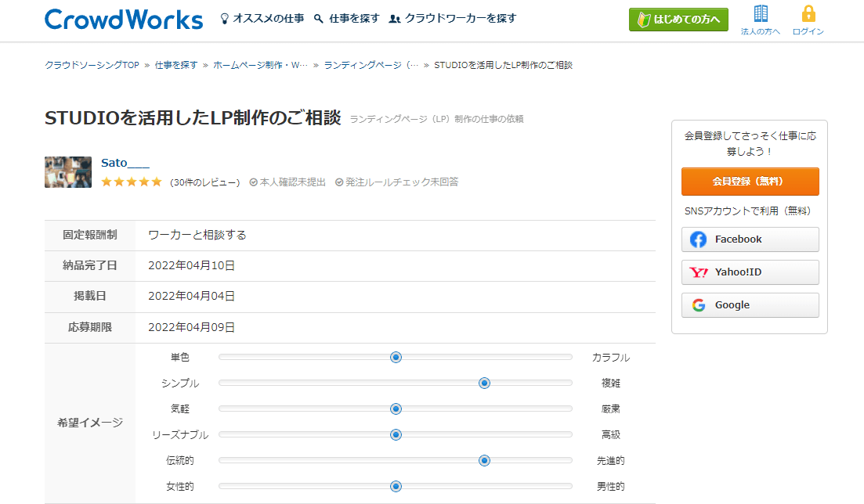864x504 pixels.
Task: Click the ログイン padlock icon
Action: (808, 14)
